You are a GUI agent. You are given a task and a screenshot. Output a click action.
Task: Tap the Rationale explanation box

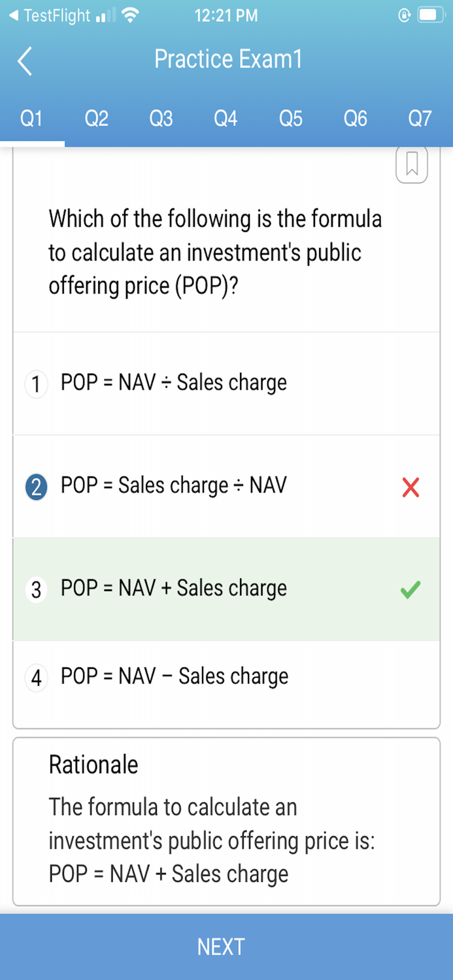coord(226,822)
